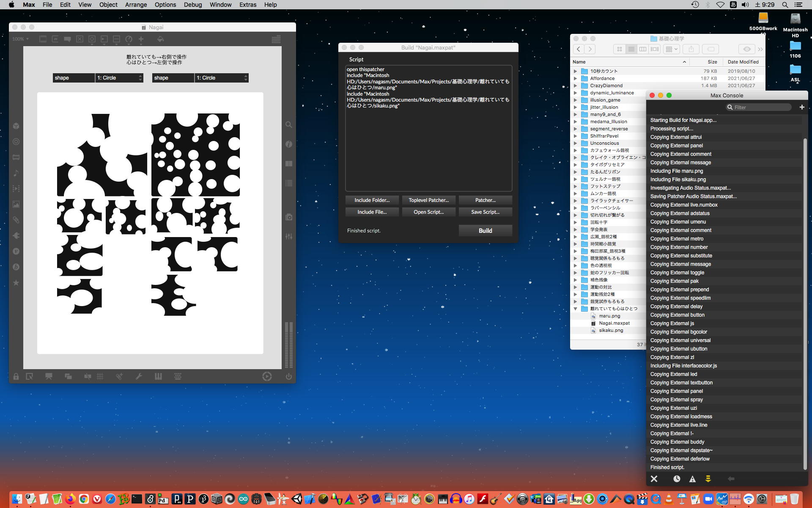Open the Arrange menu
The height and width of the screenshot is (508, 812).
tap(136, 5)
